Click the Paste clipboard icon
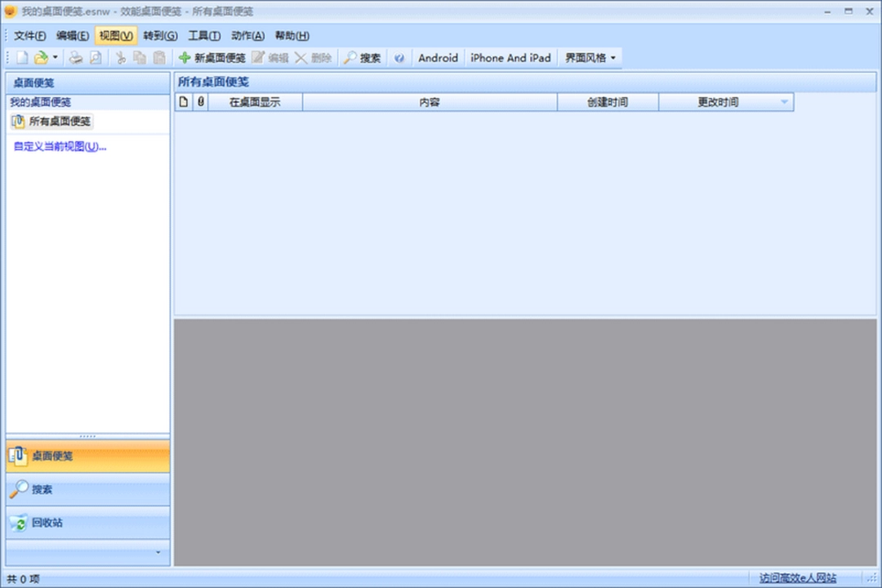This screenshot has height=588, width=882. tap(158, 57)
